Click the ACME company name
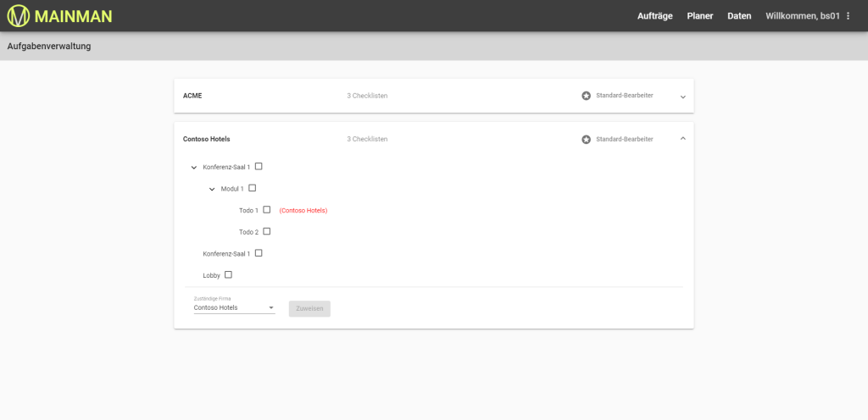This screenshot has width=868, height=420. (x=192, y=96)
